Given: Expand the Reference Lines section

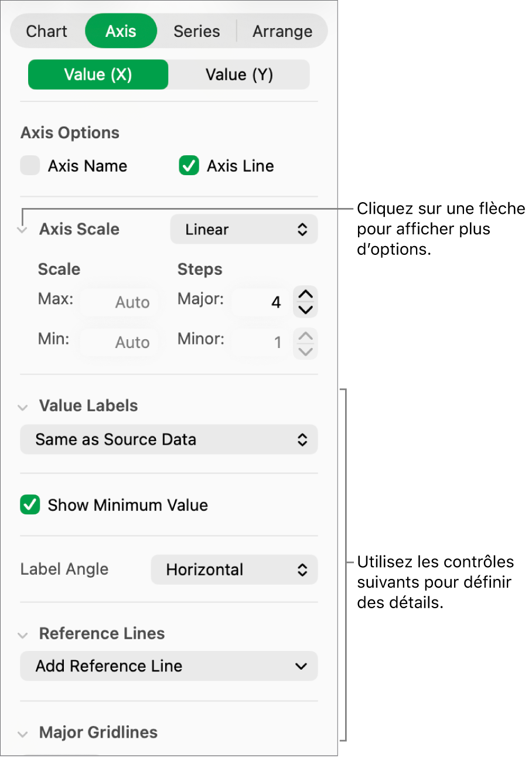Looking at the screenshot, I should click(x=22, y=634).
